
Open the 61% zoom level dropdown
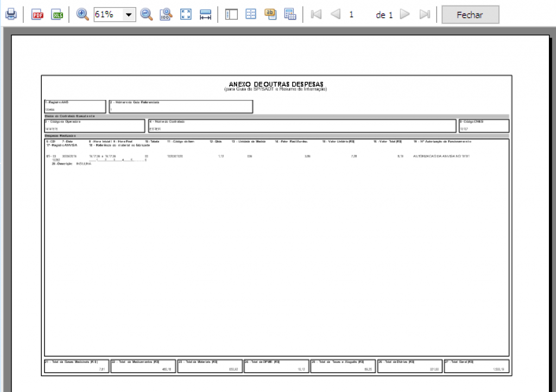[129, 15]
